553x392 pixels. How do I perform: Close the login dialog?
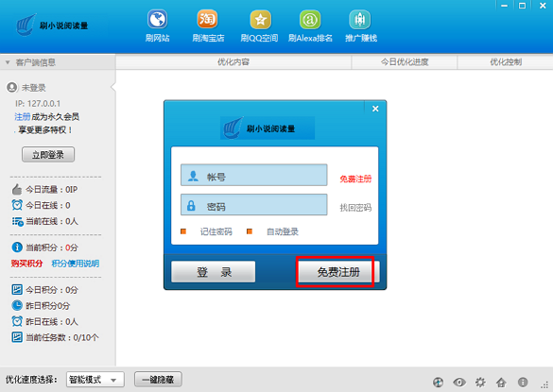pos(375,109)
